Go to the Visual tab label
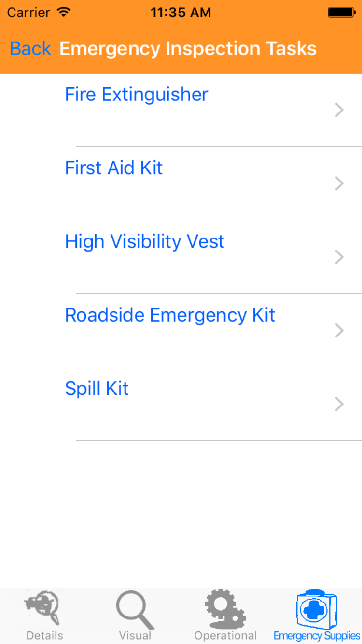 point(135,635)
